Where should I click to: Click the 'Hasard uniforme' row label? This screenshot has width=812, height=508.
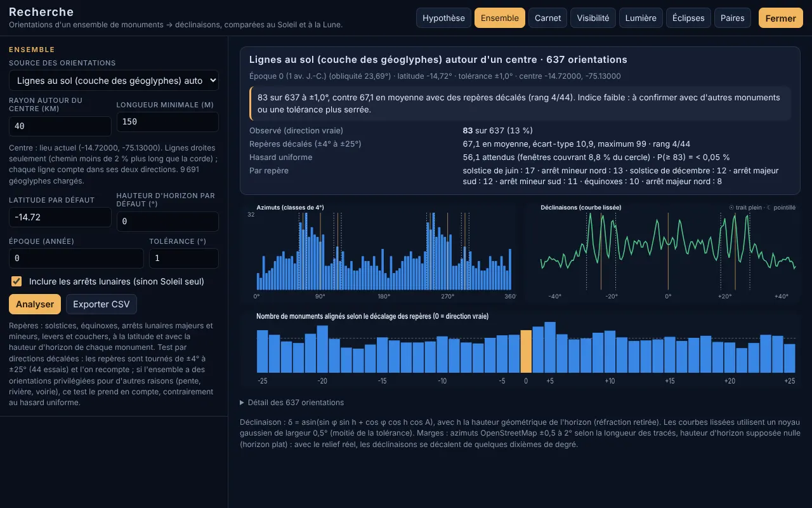pyautogui.click(x=281, y=157)
